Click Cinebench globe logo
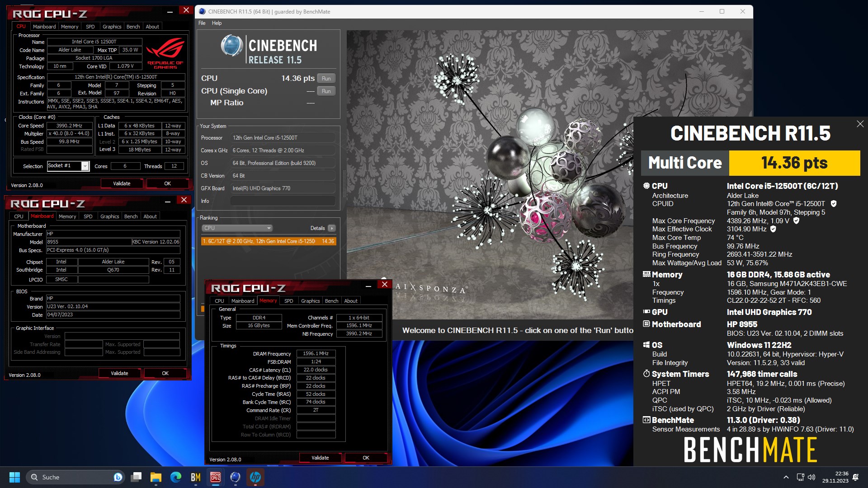Viewport: 868px width, 488px height. tap(232, 46)
